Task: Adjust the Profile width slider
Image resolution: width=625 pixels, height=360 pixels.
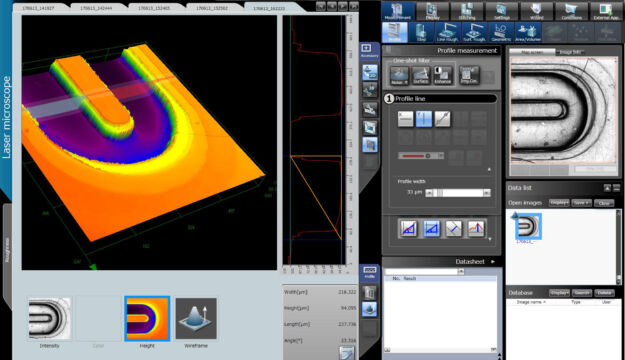Action: click(x=458, y=193)
